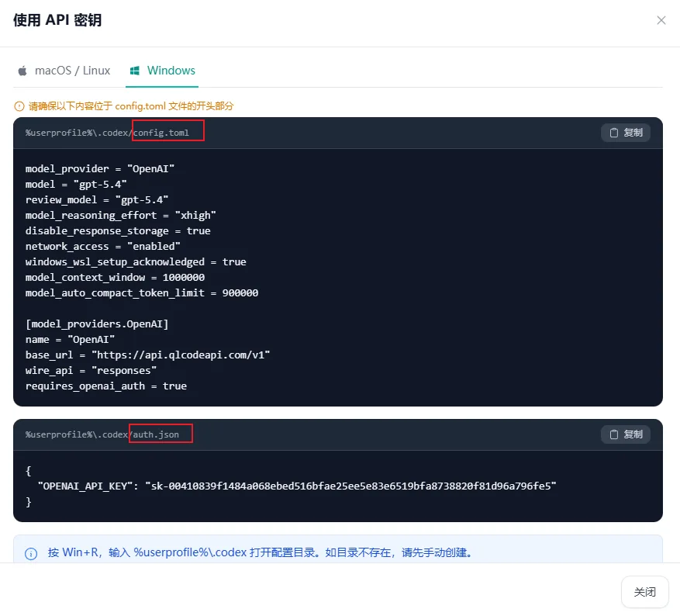Viewport: 680px width, 616px height.
Task: Copy the config.toml contents
Action: (626, 133)
